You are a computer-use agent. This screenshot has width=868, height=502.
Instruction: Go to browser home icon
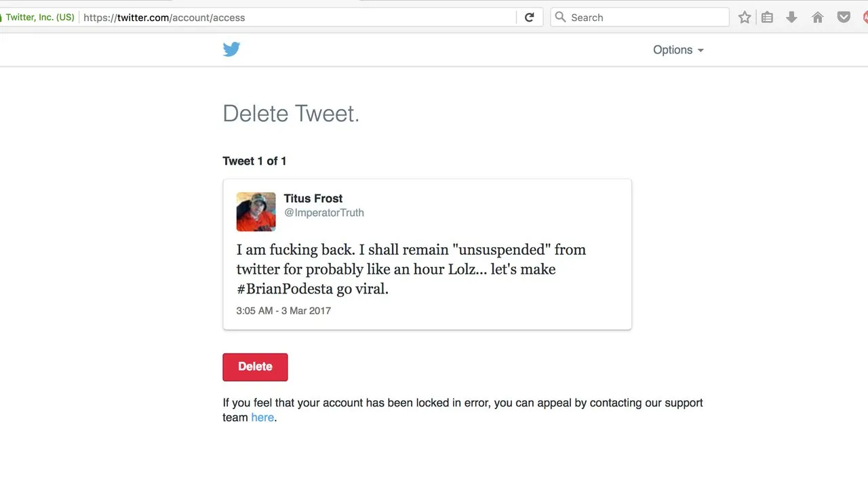[818, 18]
